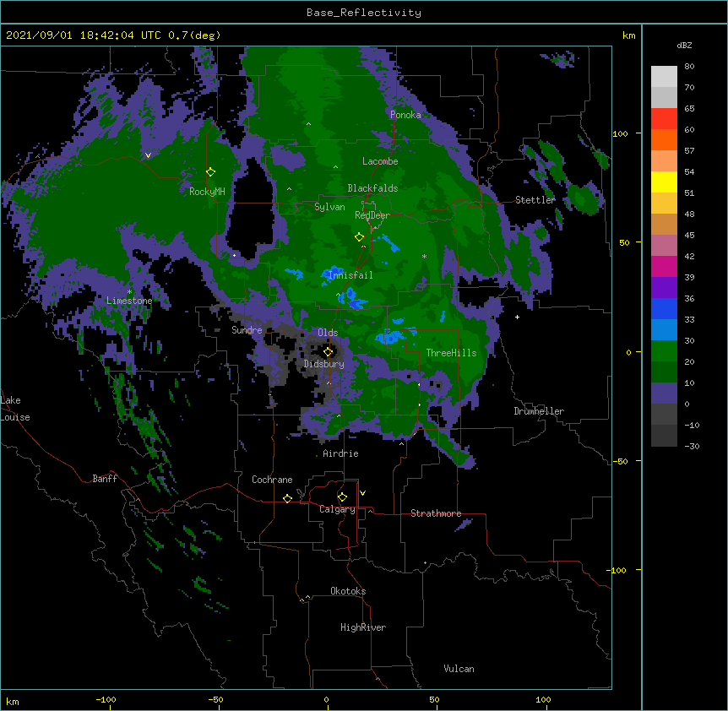Click the dBZ legend heading
The image size is (728, 711).
point(684,46)
